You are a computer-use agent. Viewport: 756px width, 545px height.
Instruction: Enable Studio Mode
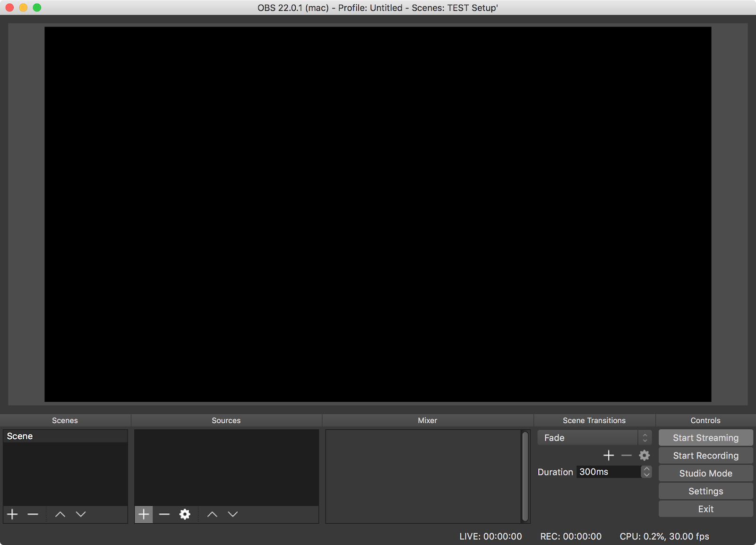tap(705, 473)
